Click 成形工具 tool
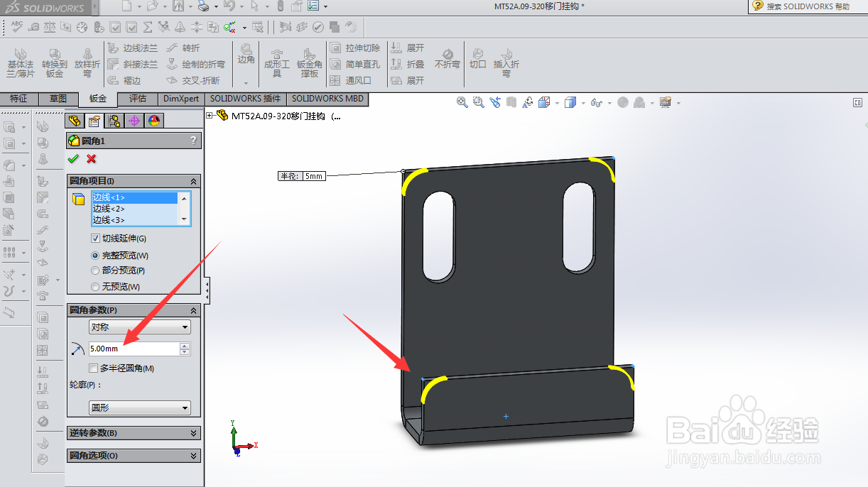868x487 pixels. click(277, 63)
